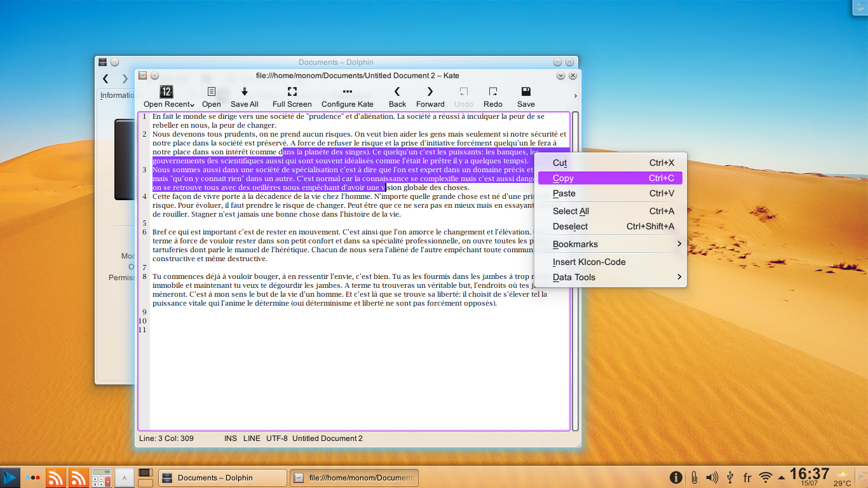Image resolution: width=868 pixels, height=488 pixels.
Task: Switch to the bottom desktop in the pager
Action: click(x=146, y=483)
